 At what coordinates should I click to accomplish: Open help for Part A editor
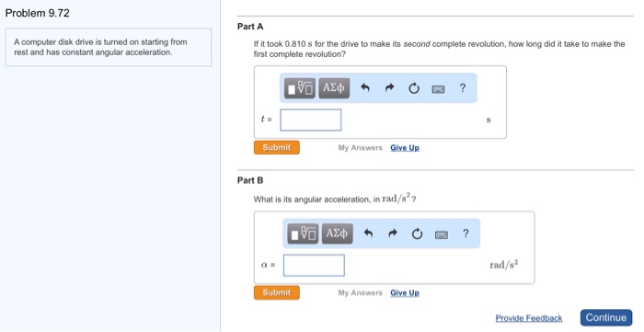(x=463, y=87)
